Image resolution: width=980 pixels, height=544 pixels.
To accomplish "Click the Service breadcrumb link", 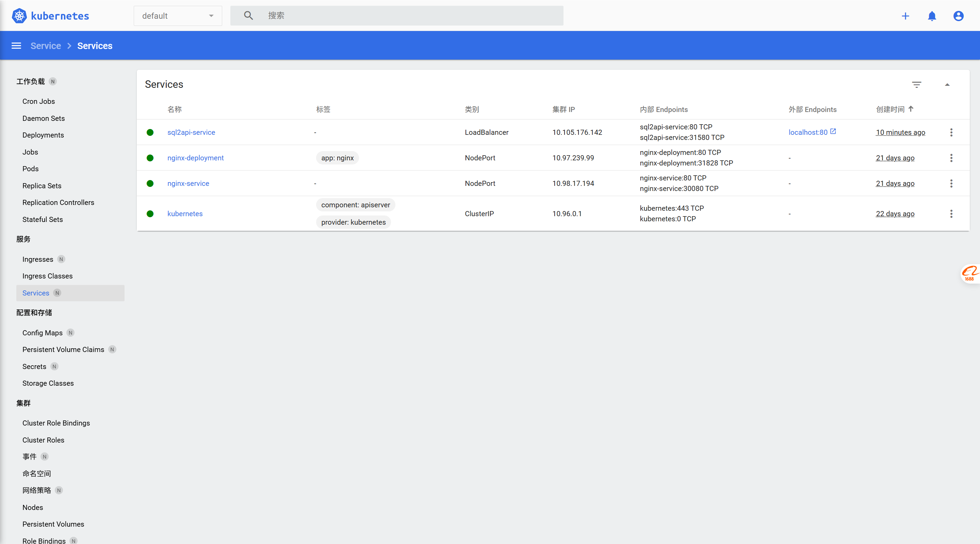I will pos(46,46).
